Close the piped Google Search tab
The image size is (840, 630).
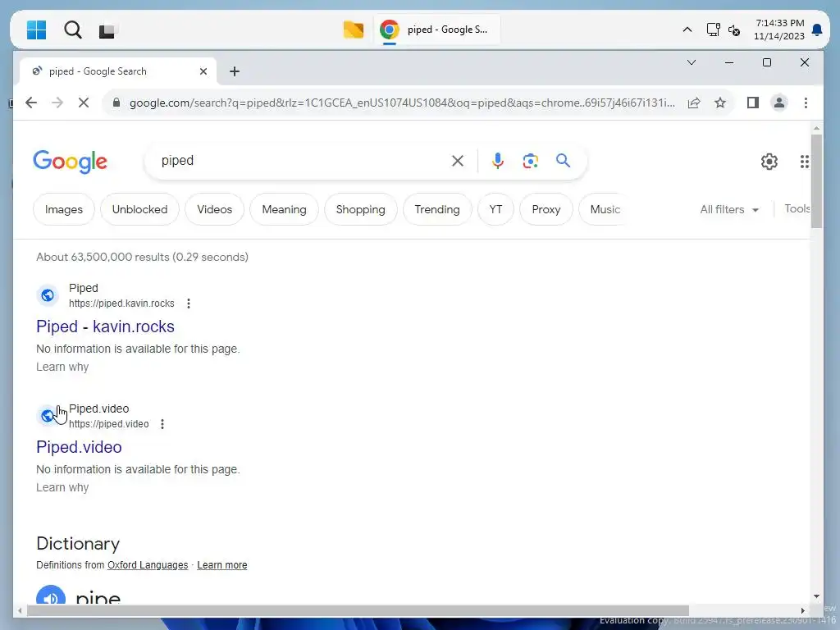(203, 71)
